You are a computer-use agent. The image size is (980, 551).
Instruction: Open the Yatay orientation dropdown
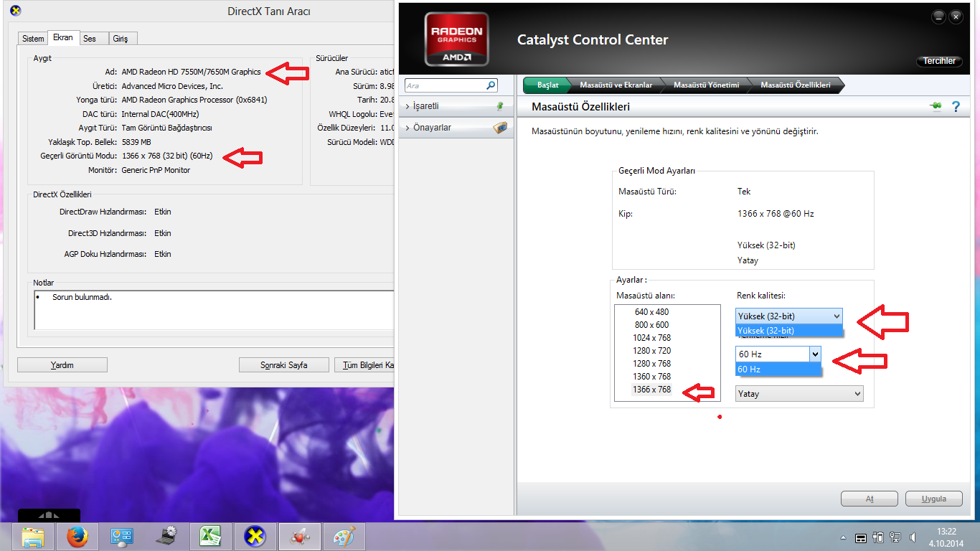(799, 393)
